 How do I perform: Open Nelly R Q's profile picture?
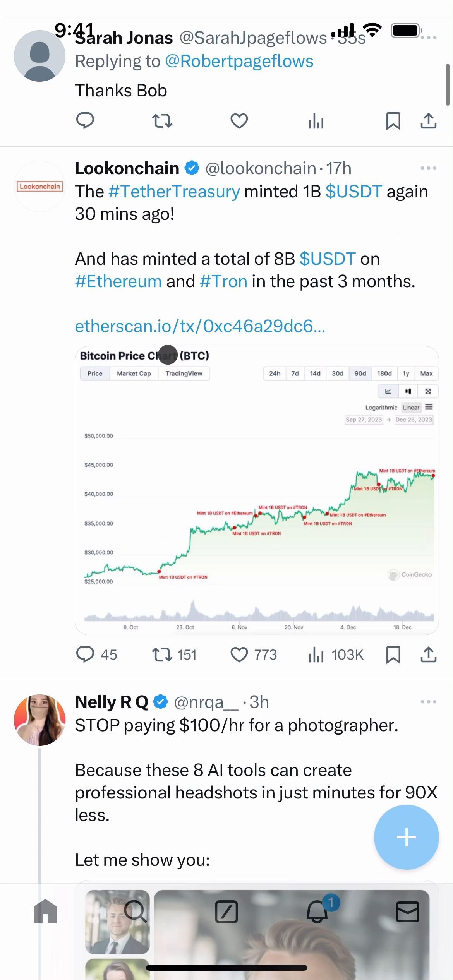pos(39,720)
